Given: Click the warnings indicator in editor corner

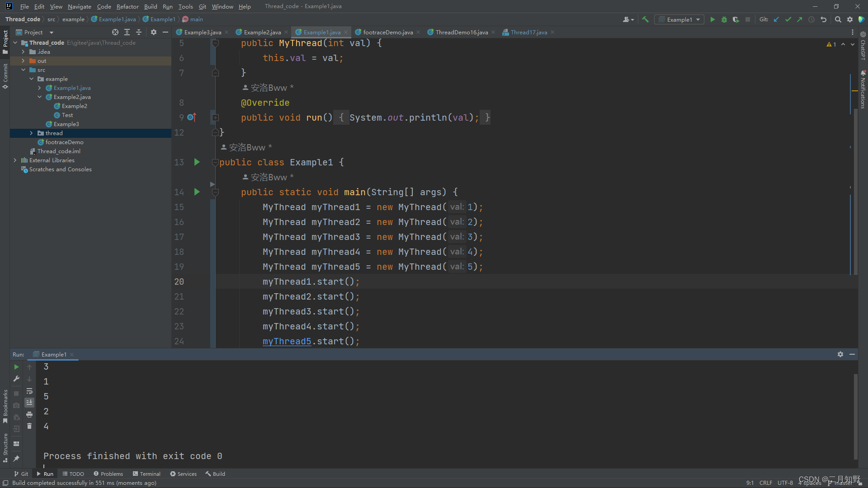Looking at the screenshot, I should 831,44.
